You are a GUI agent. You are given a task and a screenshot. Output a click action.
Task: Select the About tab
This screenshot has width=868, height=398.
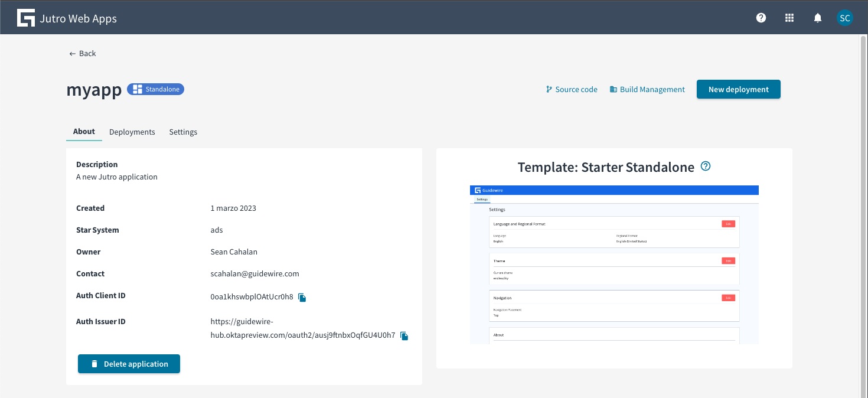pyautogui.click(x=84, y=132)
